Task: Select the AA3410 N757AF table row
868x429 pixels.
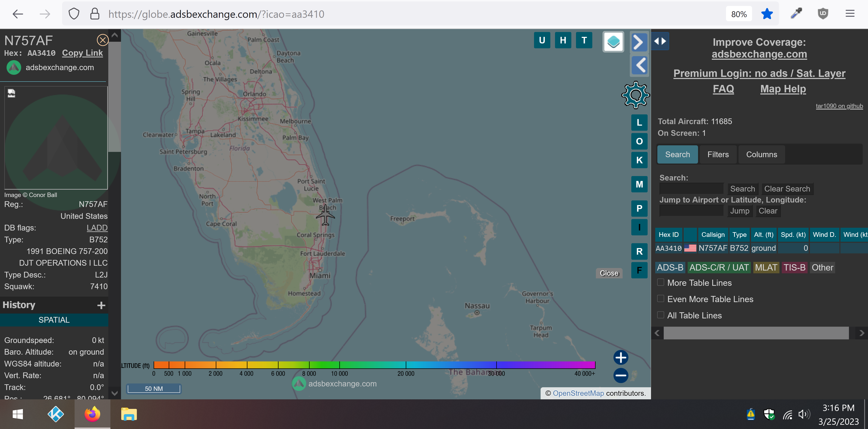Action: (x=761, y=249)
